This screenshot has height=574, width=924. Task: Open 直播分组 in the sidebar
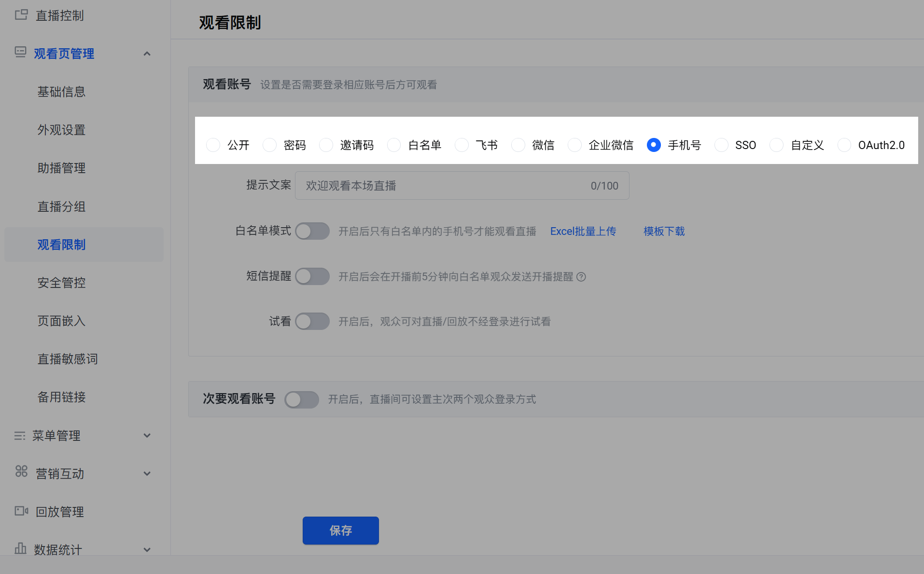[61, 206]
